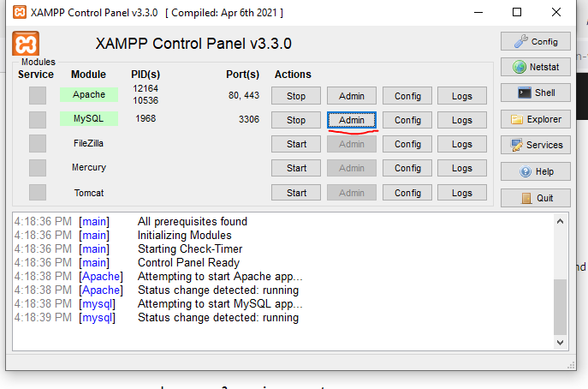Toggle the Mercury service checkbox
This screenshot has width=588, height=389.
tap(38, 168)
